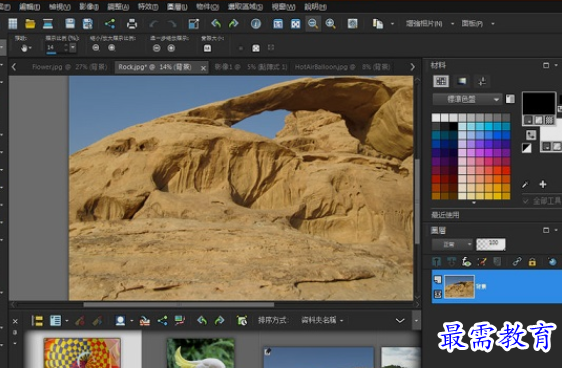The image size is (562, 368).
Task: Select the swatches tab in Materials palette
Action: pyautogui.click(x=441, y=81)
